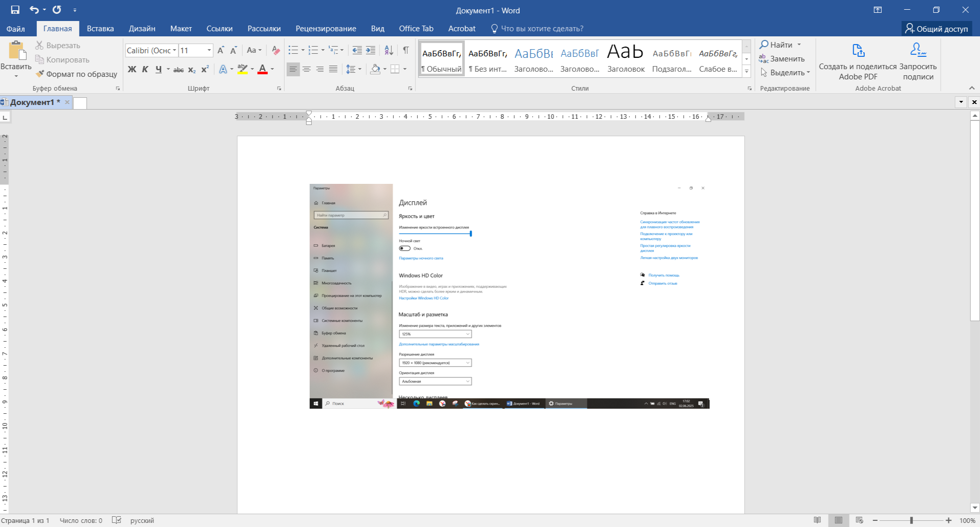Toggle show paragraph marks (¶)
This screenshot has height=527, width=980.
click(406, 50)
